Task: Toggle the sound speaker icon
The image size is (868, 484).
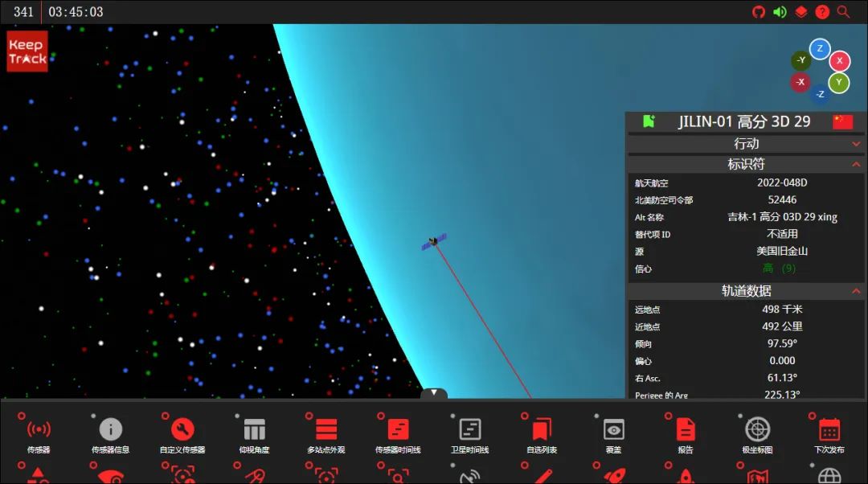Action: 780,11
